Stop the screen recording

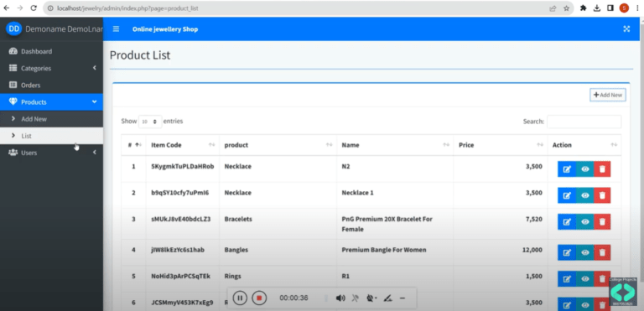point(259,298)
